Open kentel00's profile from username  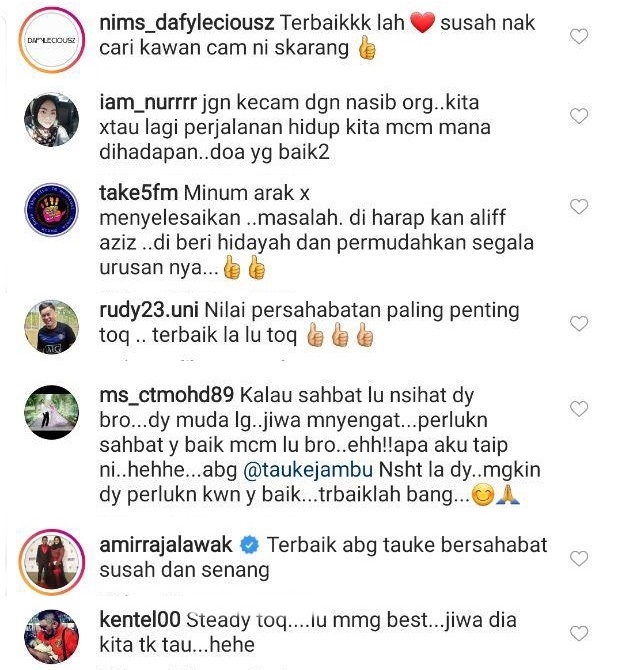point(140,620)
